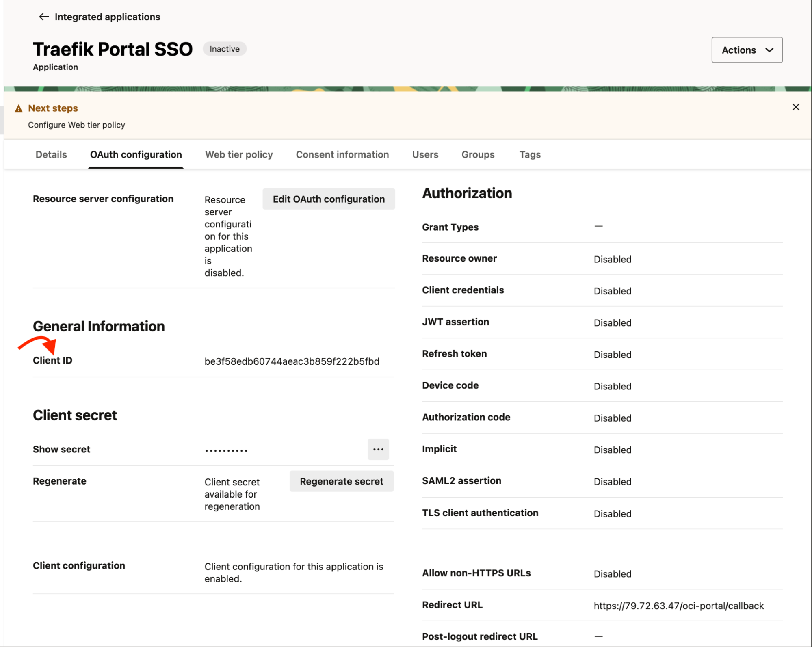Click the back arrow icon
The height and width of the screenshot is (647, 812).
click(x=43, y=17)
